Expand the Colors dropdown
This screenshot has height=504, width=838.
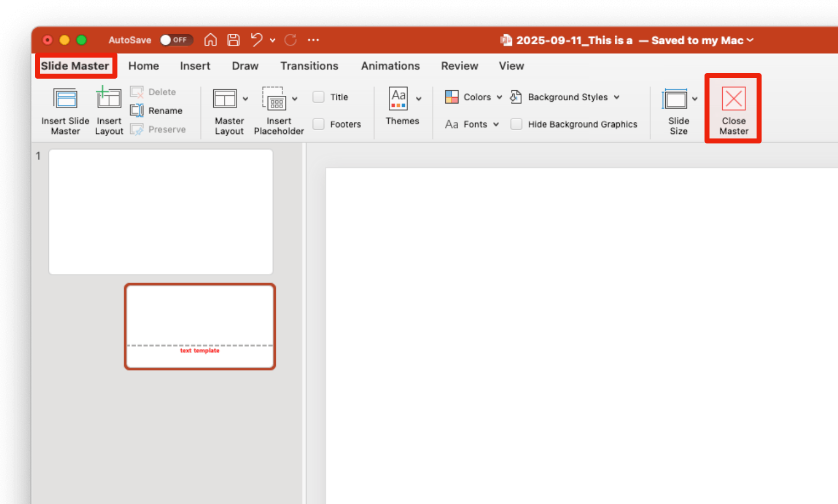(474, 97)
